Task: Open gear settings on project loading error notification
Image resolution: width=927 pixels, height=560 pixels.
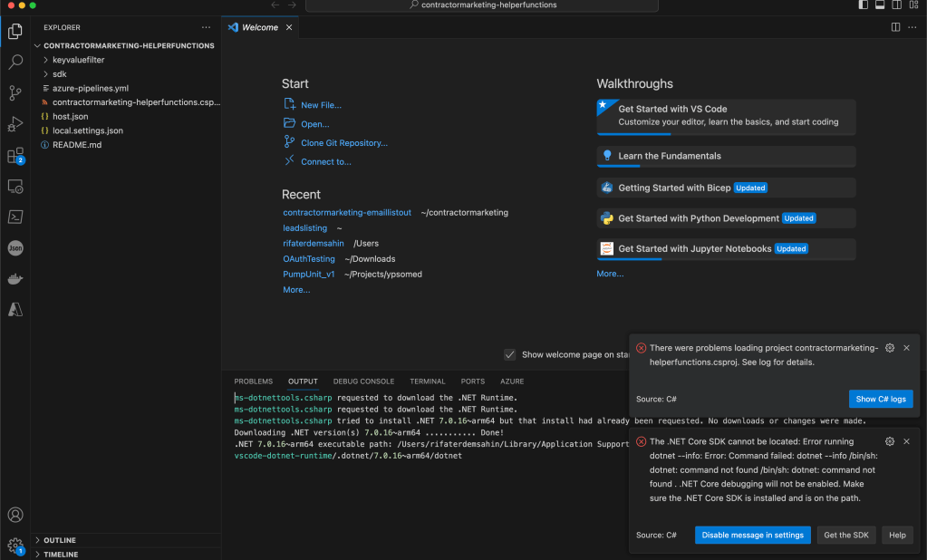Action: click(x=890, y=348)
